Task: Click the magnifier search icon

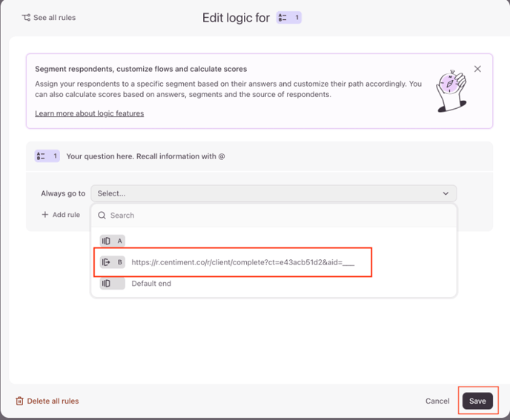Action: click(x=102, y=216)
